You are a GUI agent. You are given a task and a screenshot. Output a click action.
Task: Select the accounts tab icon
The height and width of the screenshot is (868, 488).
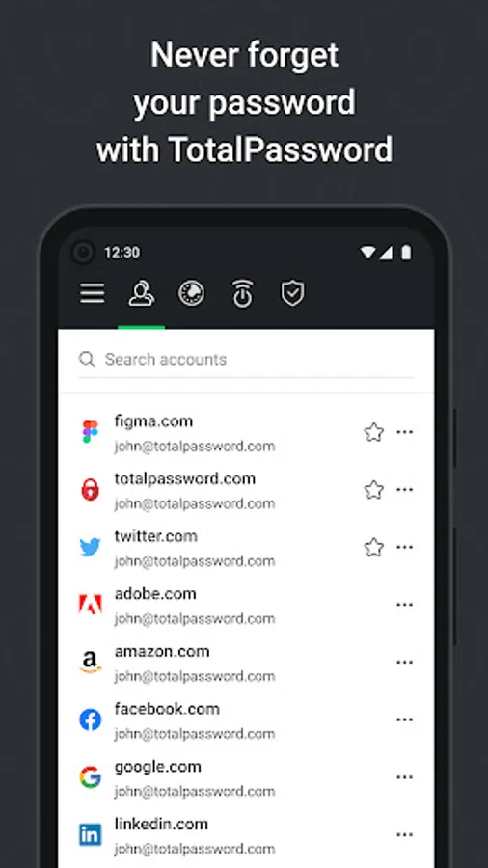pos(142,293)
